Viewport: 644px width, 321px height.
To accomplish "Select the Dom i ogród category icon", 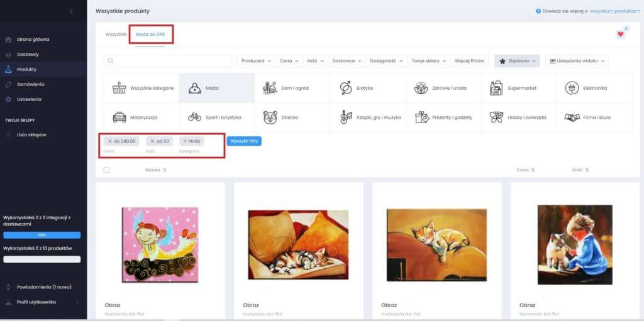I will [x=270, y=88].
